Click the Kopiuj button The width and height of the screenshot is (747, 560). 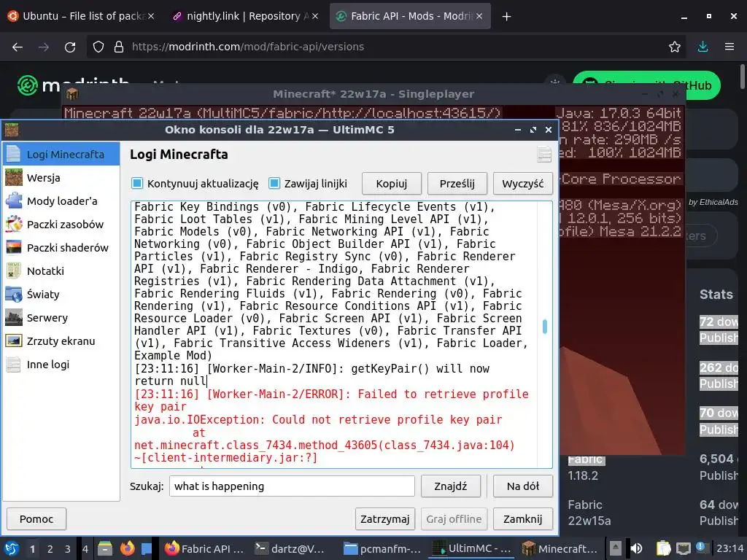392,183
